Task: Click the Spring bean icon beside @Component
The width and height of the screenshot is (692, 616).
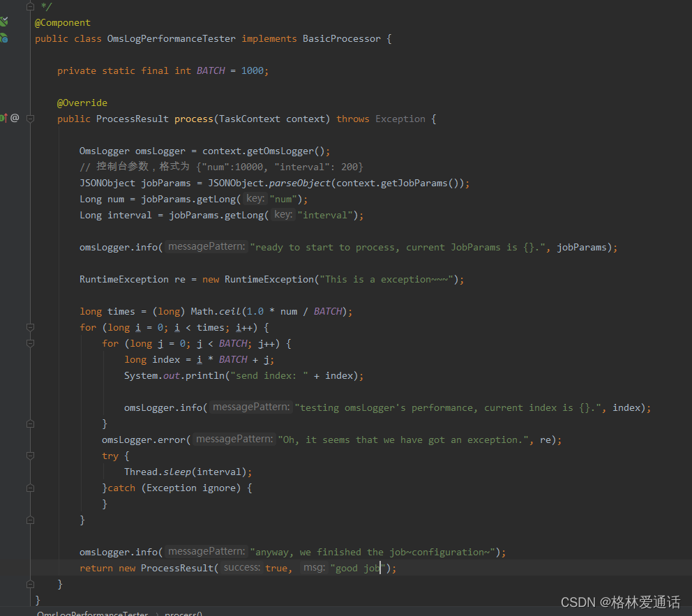Action: pos(4,22)
